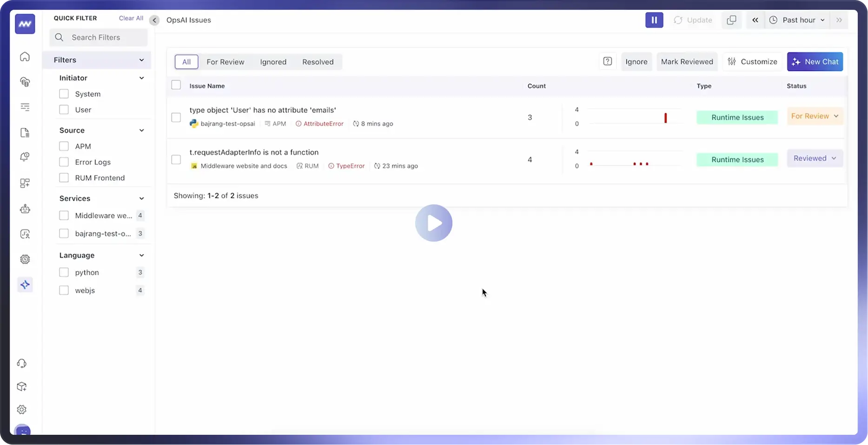The image size is (868, 445).
Task: Switch to the Resolved tab
Action: [x=318, y=62]
